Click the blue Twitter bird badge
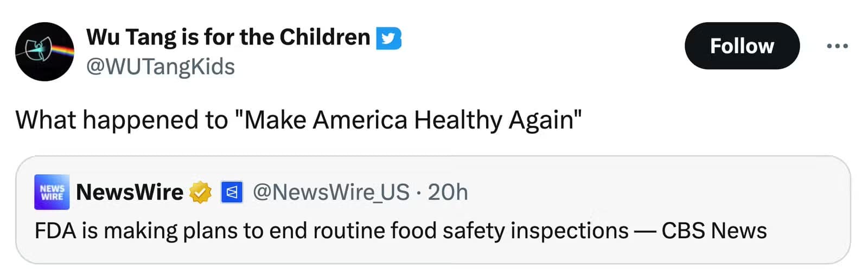Viewport: 868px width, 280px height. (x=388, y=38)
